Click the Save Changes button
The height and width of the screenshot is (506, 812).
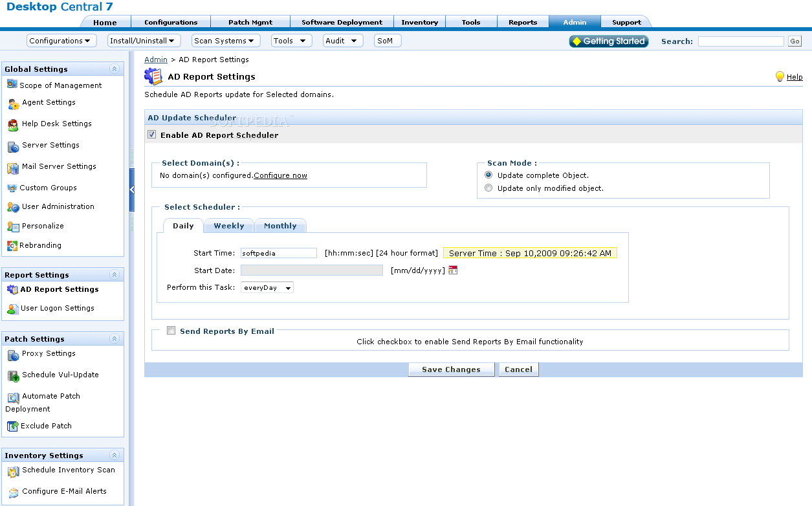click(451, 369)
